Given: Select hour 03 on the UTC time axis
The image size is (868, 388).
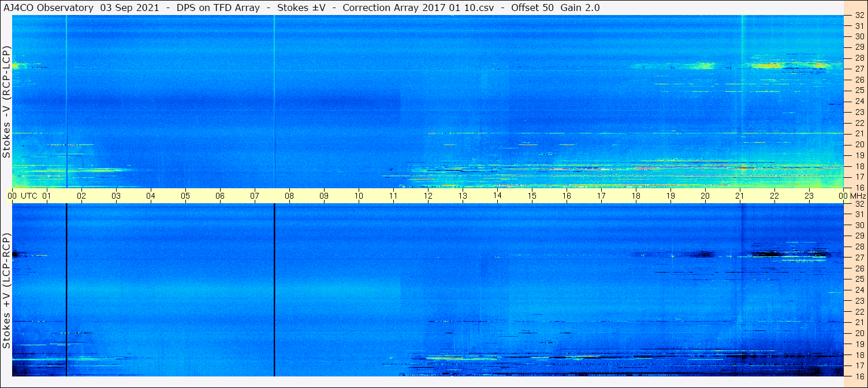Looking at the screenshot, I should [x=116, y=196].
